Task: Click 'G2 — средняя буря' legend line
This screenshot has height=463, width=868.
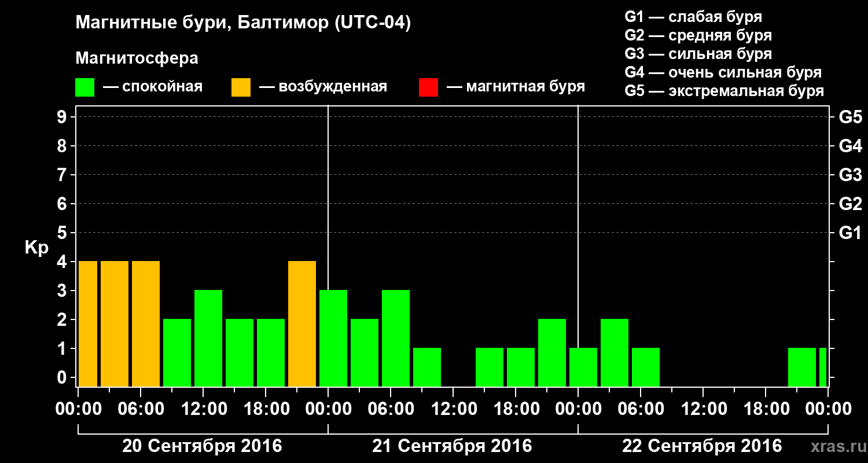Action: 698,35
